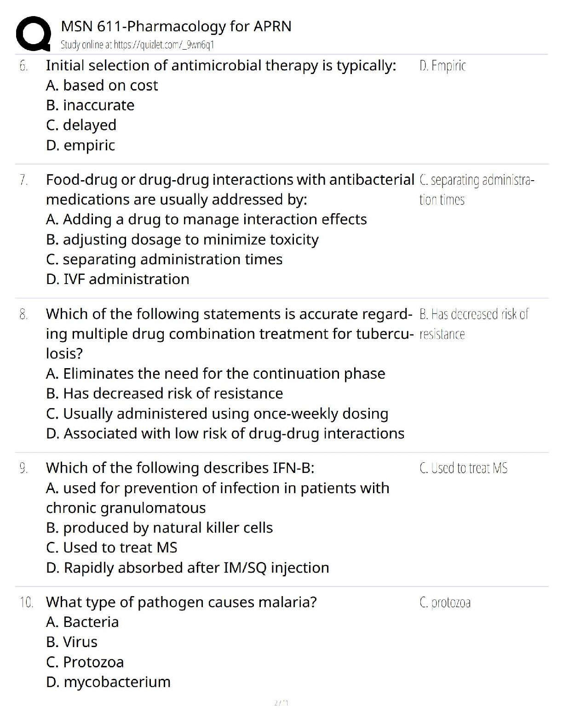Image resolution: width=563 pixels, height=728 pixels.
Task: Open the quizlet.com study online link
Action: point(137,45)
